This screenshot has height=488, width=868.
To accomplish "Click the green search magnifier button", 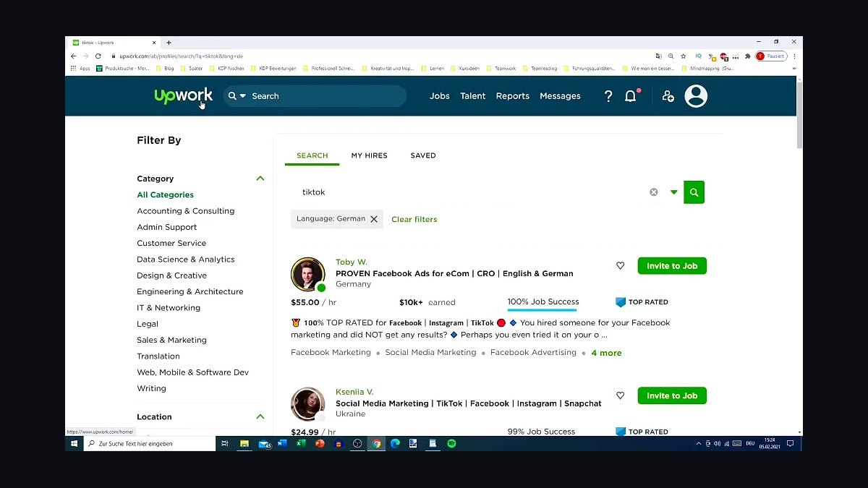I will pos(694,192).
